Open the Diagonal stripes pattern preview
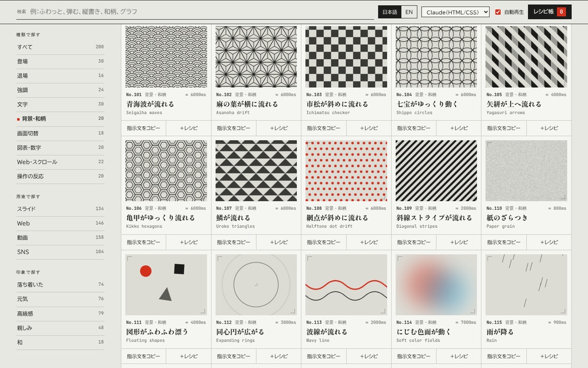 (x=436, y=171)
